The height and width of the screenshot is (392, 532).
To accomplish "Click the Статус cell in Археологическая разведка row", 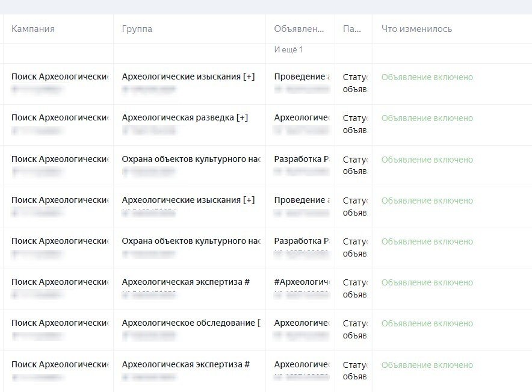I will click(354, 124).
